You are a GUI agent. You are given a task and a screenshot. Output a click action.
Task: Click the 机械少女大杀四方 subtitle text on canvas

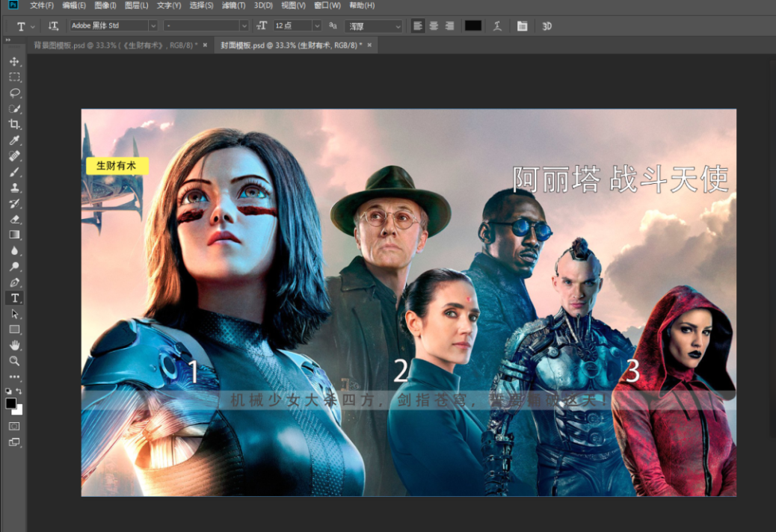point(419,400)
